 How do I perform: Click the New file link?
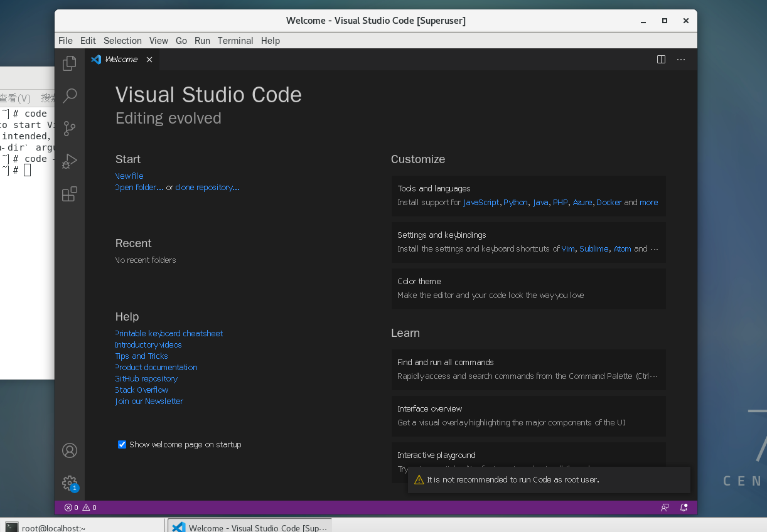pyautogui.click(x=129, y=176)
